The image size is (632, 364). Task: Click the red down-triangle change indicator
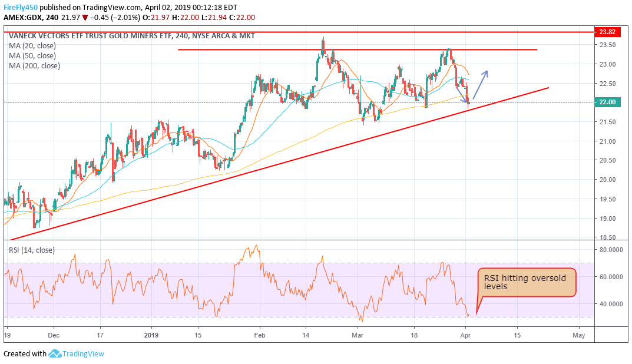coord(85,18)
